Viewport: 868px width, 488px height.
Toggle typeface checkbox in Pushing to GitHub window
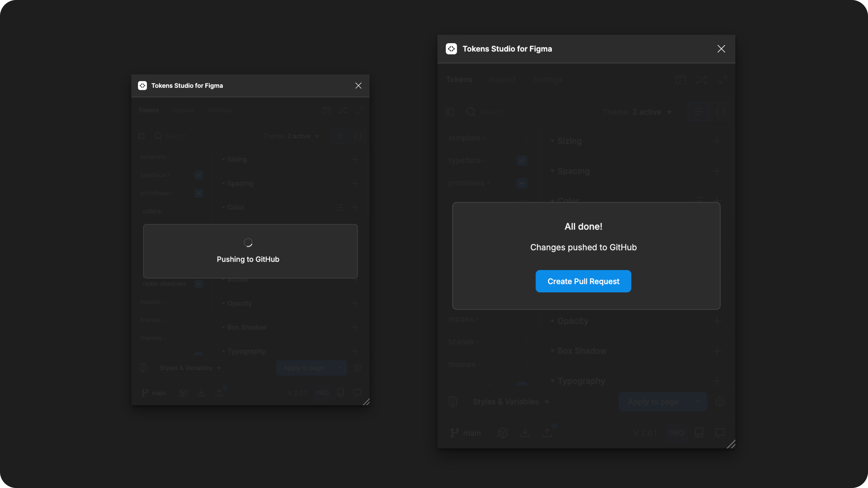(199, 175)
